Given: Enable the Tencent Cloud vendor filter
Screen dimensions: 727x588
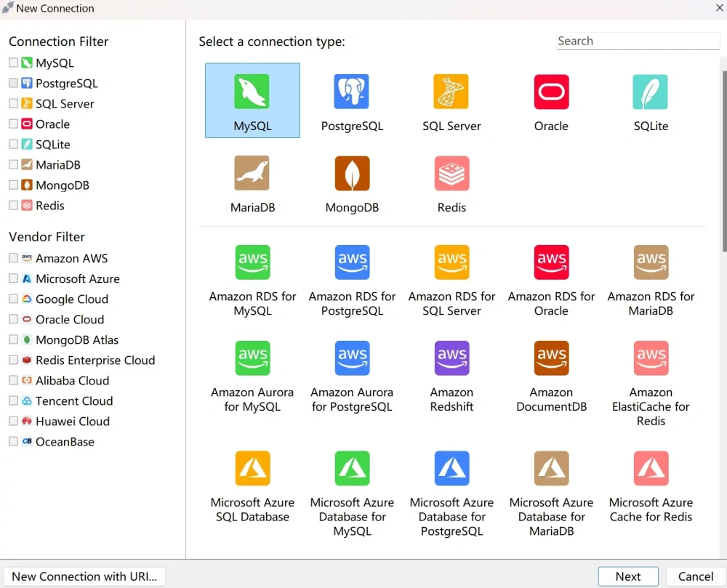Looking at the screenshot, I should pyautogui.click(x=13, y=400).
